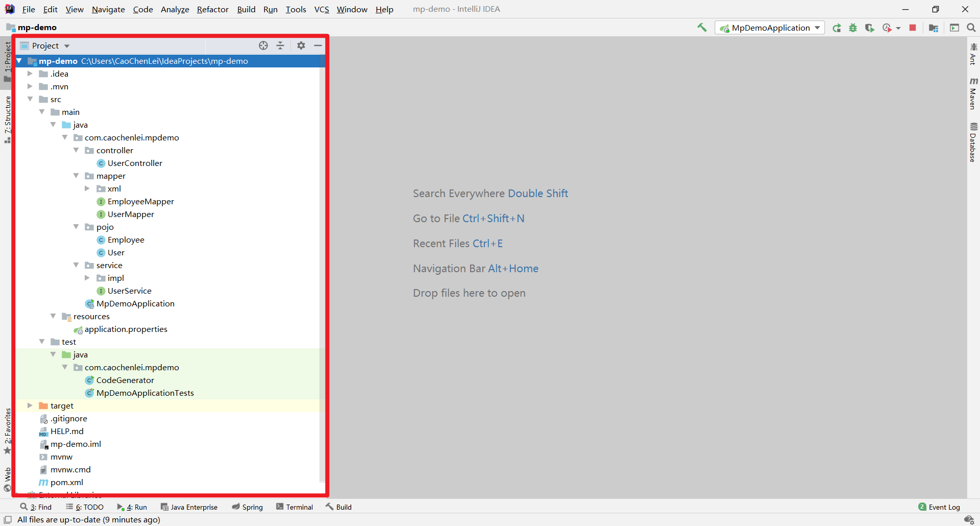Open the Web side tab
The height and width of the screenshot is (526, 980).
coord(7,480)
